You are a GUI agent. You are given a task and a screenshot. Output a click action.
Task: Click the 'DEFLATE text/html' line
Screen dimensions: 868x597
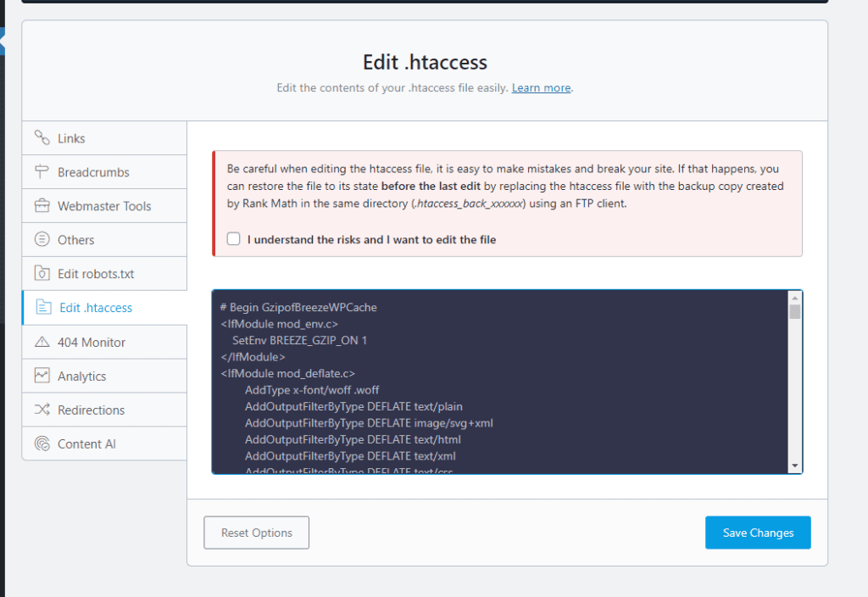[353, 440]
